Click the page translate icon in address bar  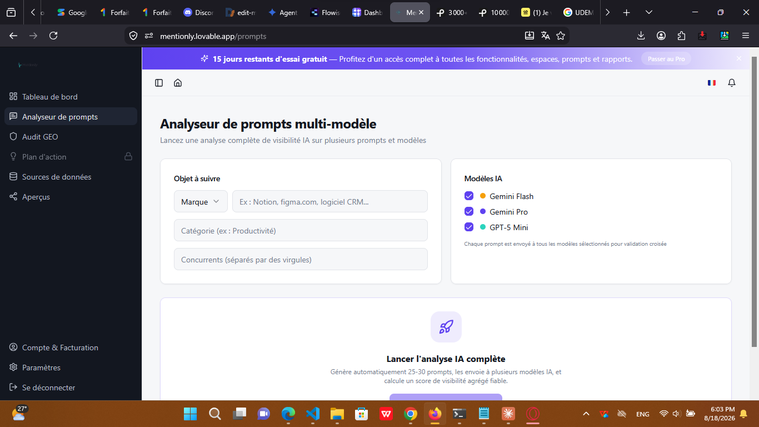click(545, 36)
